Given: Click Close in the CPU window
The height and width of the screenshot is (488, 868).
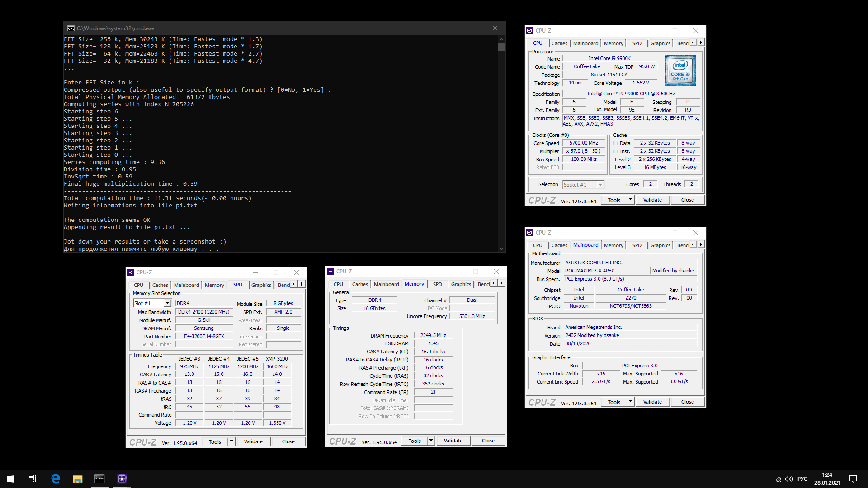Looking at the screenshot, I should coord(687,200).
